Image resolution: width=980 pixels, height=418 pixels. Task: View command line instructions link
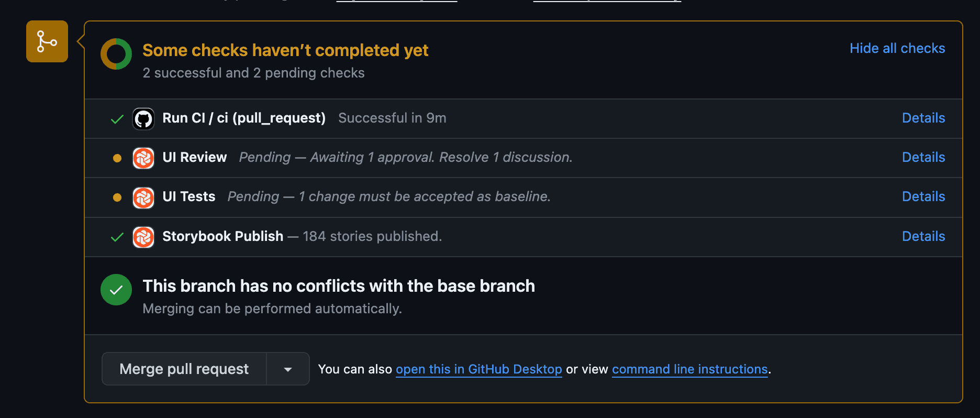[690, 369]
